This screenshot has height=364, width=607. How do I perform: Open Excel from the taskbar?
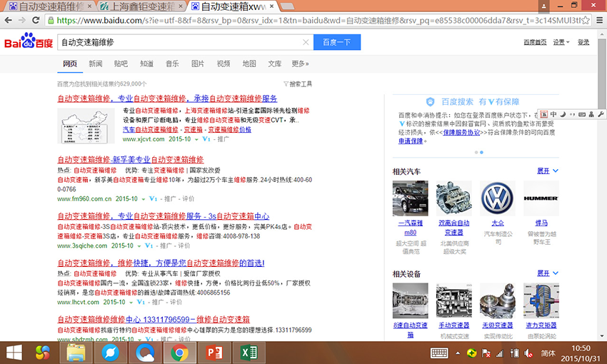coord(248,352)
